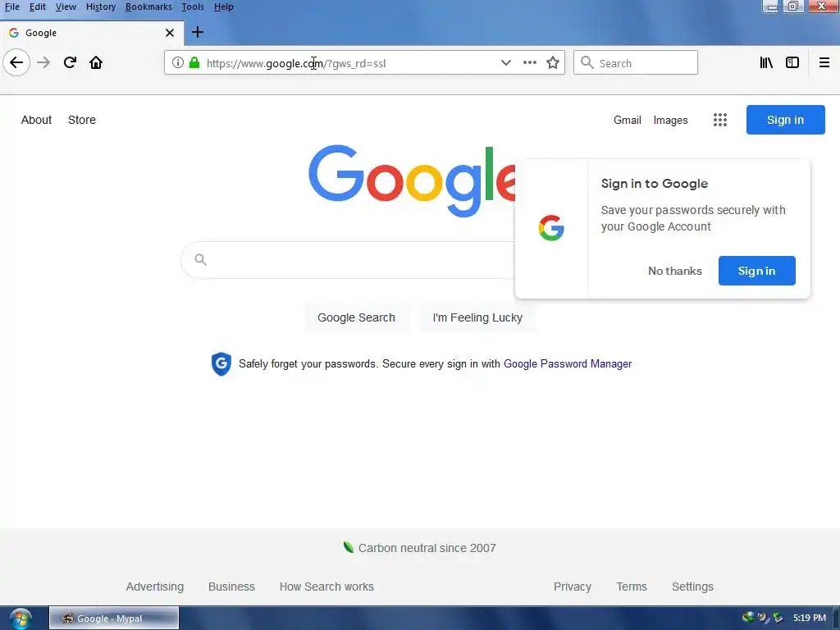Click Sign in inside the popup card

(x=756, y=271)
